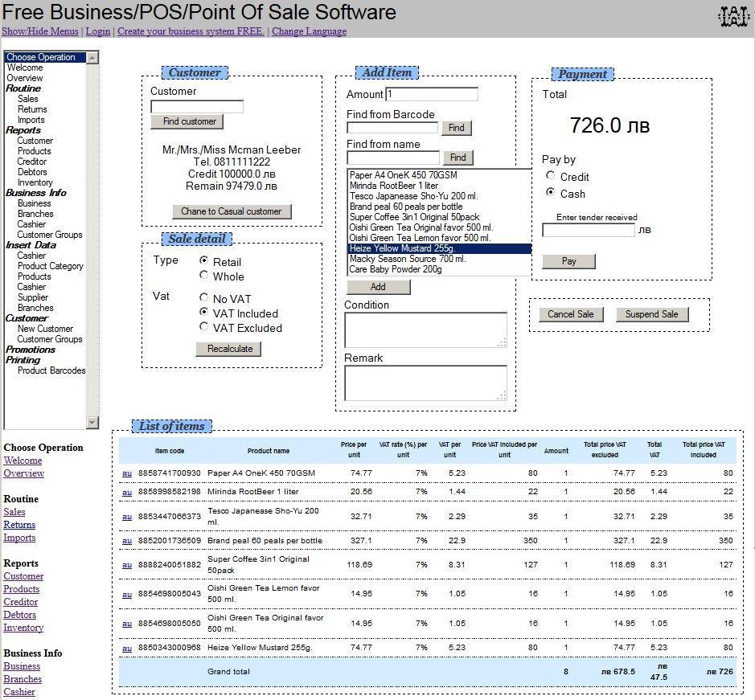Click the Remark textarea resize handle
The width and height of the screenshot is (755, 700).
point(502,395)
